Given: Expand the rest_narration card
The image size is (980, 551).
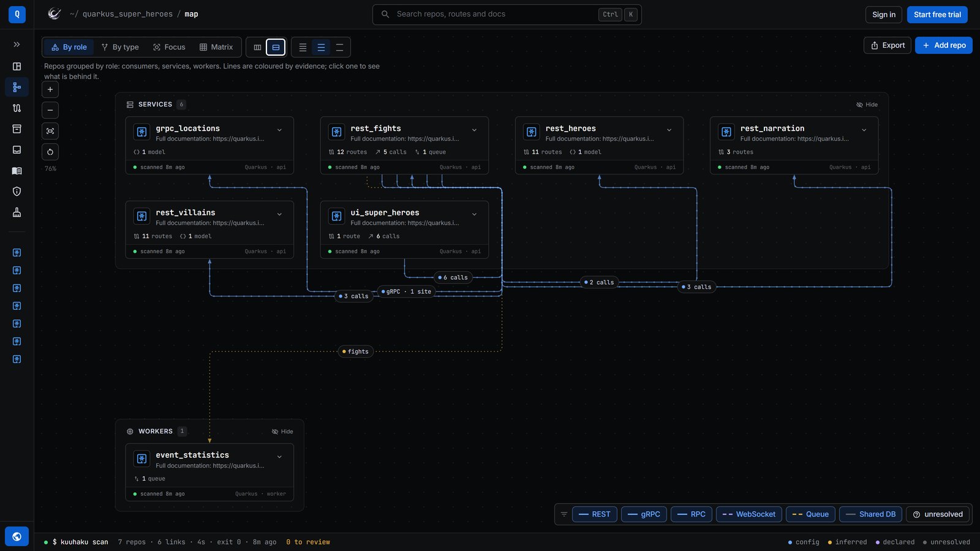Looking at the screenshot, I should pyautogui.click(x=864, y=130).
